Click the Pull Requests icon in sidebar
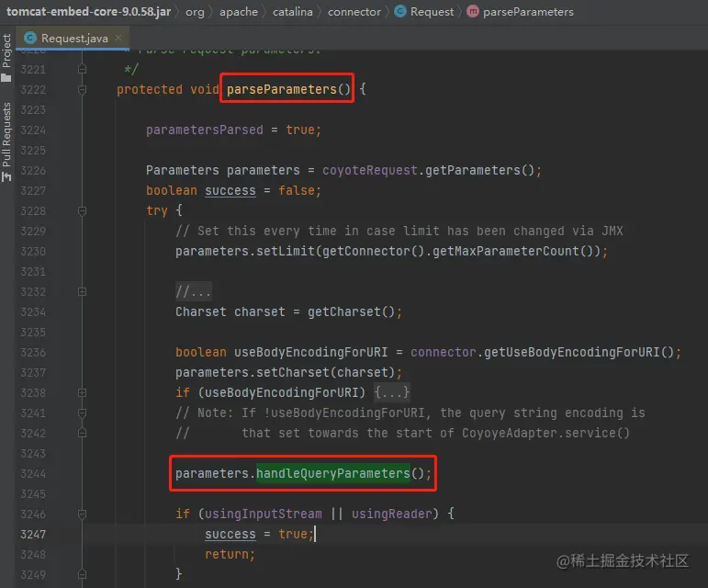Viewport: 708px width, 588px height. point(6,176)
